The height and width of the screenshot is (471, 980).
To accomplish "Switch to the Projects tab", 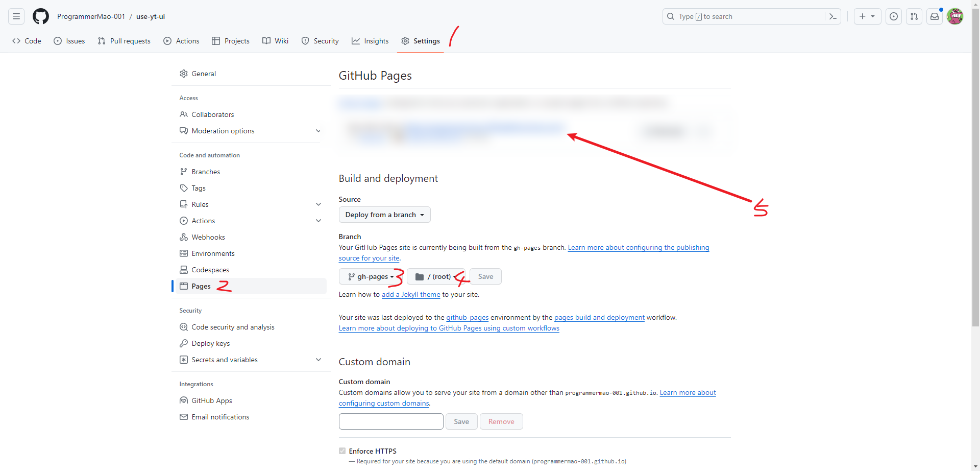I will point(231,41).
